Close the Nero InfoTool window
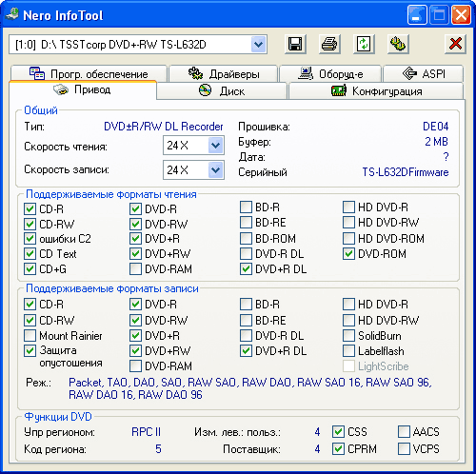Image resolution: width=476 pixels, height=474 pixels. point(461,15)
